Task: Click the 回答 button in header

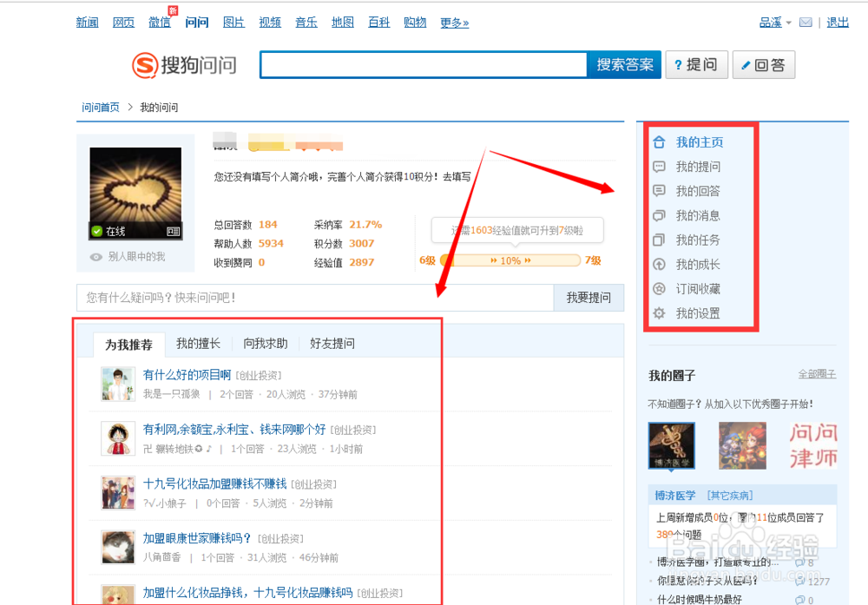Action: click(x=763, y=65)
